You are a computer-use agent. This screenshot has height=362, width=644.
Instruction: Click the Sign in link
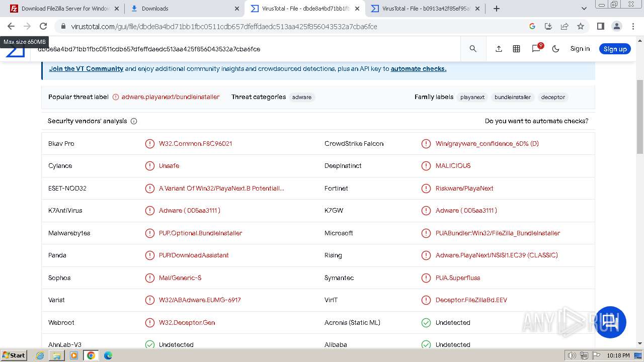[x=580, y=49]
